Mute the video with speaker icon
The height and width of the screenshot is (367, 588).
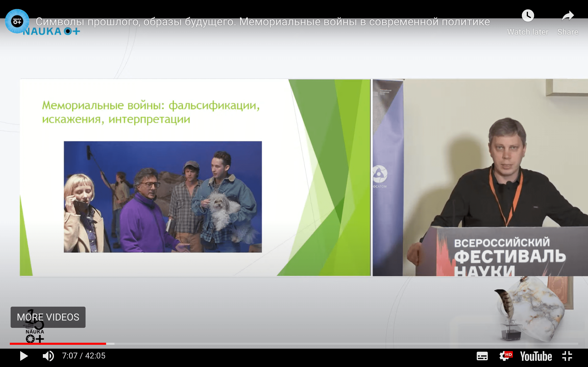click(x=48, y=356)
